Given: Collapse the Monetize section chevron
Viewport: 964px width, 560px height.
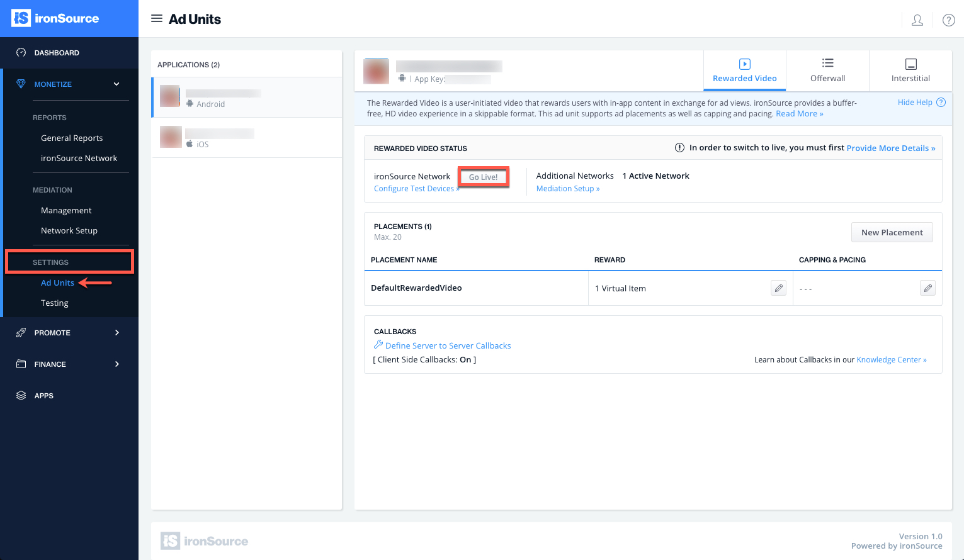Looking at the screenshot, I should pos(116,84).
